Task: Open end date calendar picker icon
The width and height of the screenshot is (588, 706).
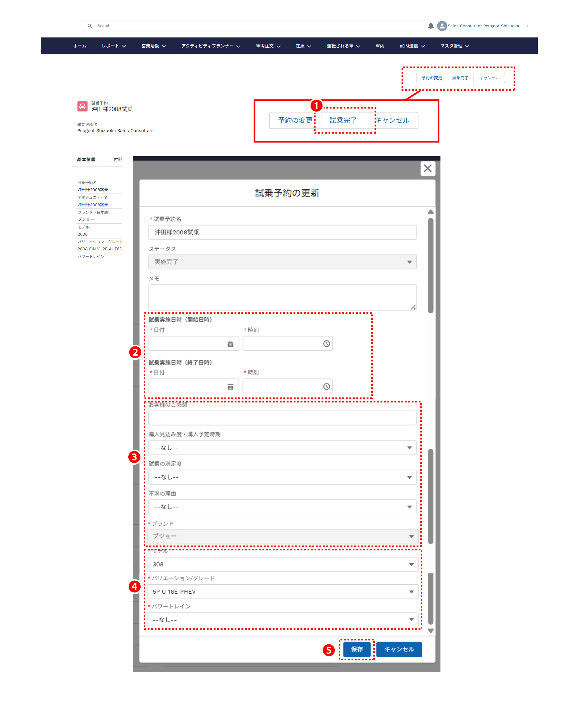Action: [230, 387]
